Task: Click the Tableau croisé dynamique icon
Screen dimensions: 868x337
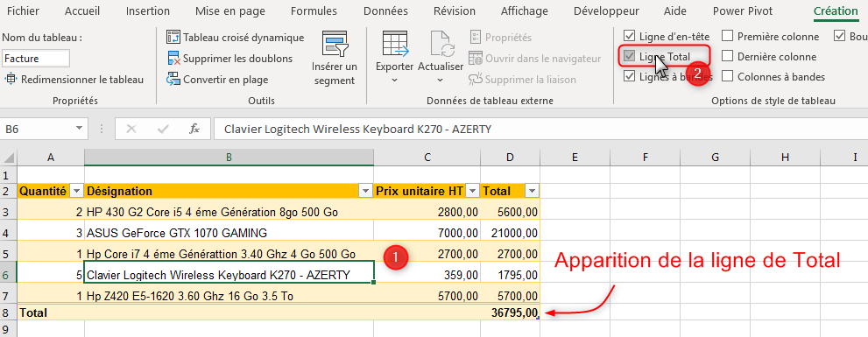Action: (173, 38)
